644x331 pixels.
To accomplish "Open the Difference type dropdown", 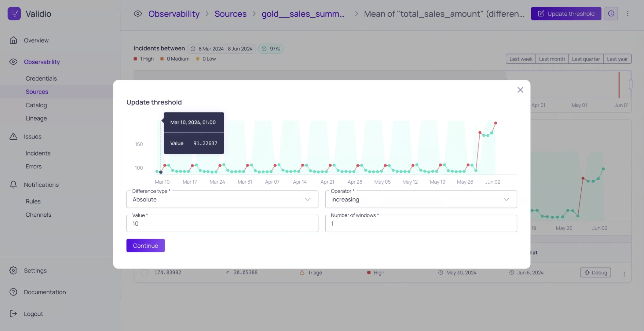I will (222, 199).
